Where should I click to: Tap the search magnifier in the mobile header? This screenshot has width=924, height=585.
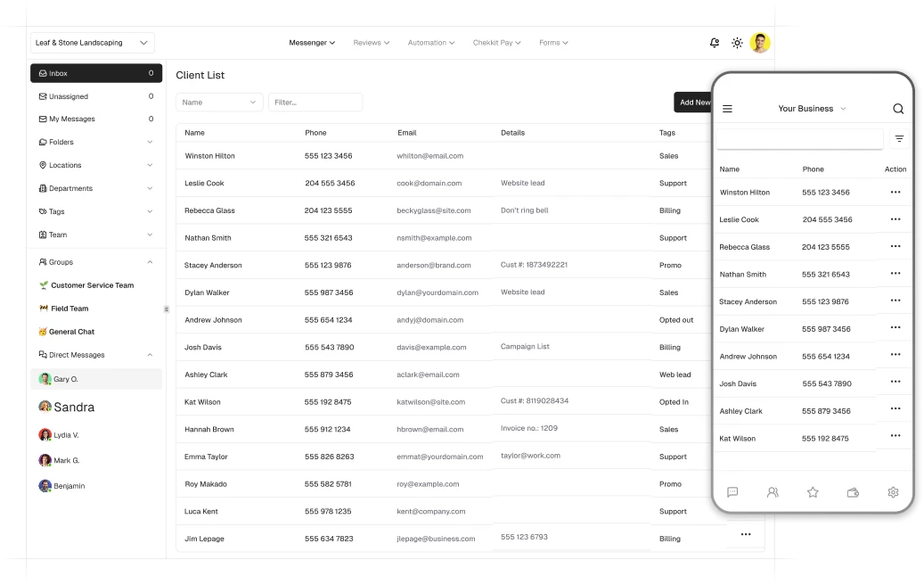[898, 108]
